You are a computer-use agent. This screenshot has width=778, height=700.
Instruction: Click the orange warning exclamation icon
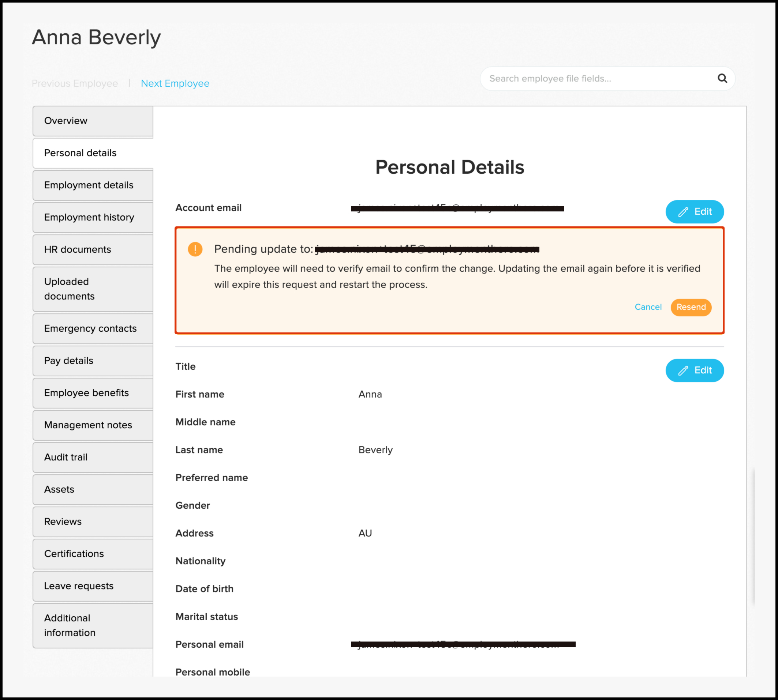(195, 249)
